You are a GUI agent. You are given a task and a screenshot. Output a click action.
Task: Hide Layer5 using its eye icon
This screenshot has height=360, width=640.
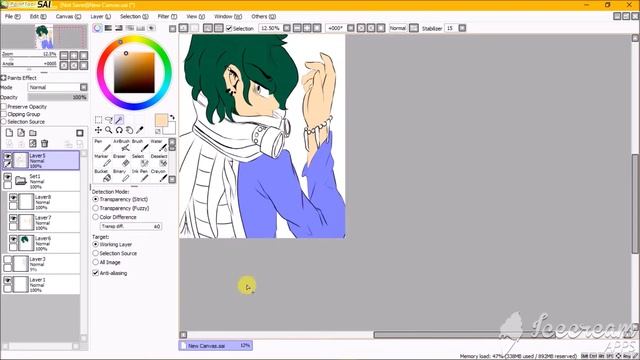[7, 156]
